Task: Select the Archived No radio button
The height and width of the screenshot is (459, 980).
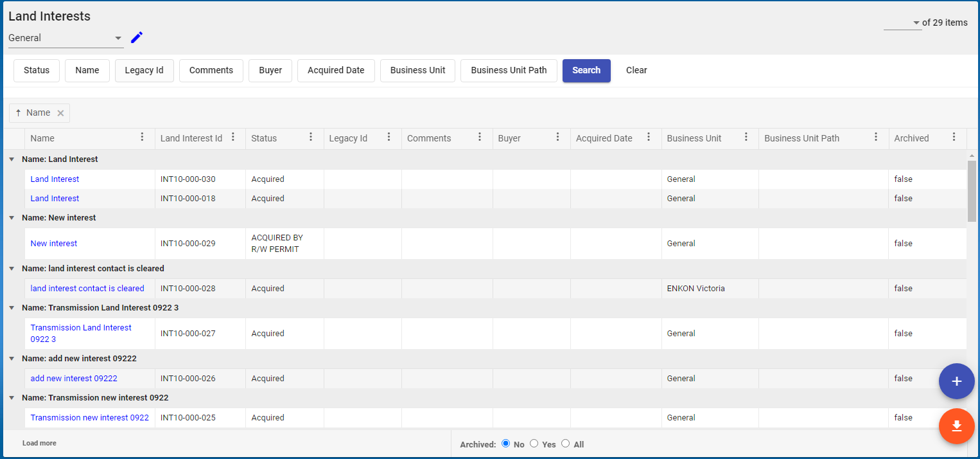Action: (x=505, y=444)
